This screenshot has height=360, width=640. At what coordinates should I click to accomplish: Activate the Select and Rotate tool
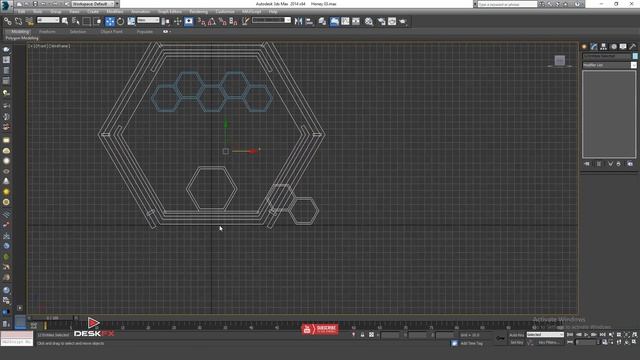click(x=120, y=22)
